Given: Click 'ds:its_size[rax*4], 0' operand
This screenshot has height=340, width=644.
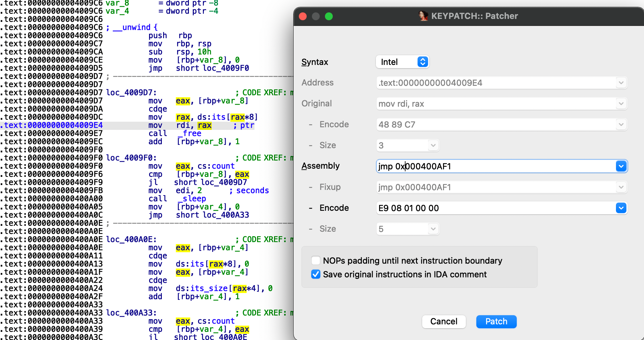Looking at the screenshot, I should [x=224, y=288].
